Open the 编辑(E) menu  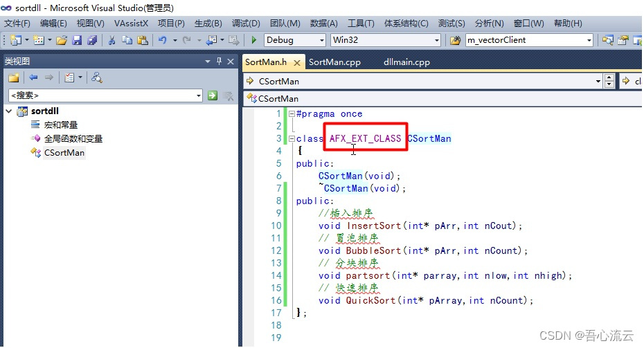[x=53, y=24]
